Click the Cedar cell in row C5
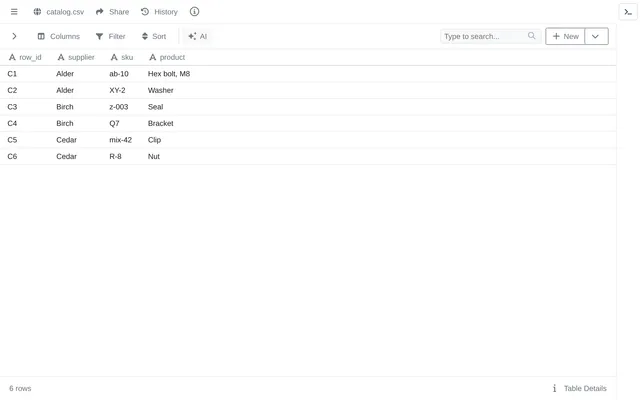640x400 pixels. 67,140
